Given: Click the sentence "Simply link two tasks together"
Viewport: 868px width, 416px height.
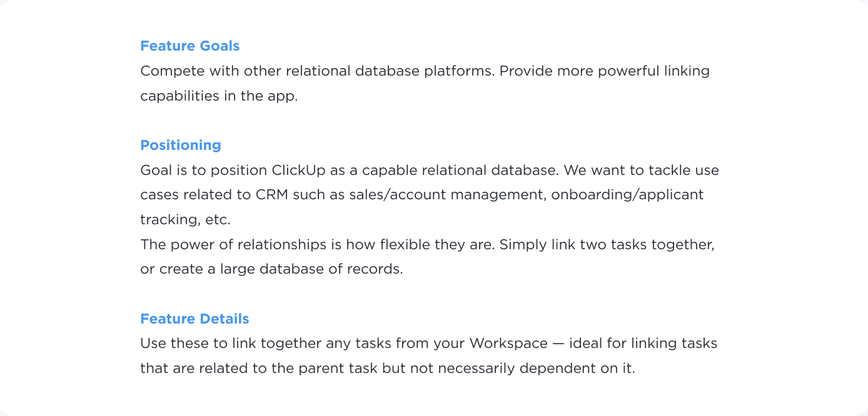Looking at the screenshot, I should click(606, 244).
